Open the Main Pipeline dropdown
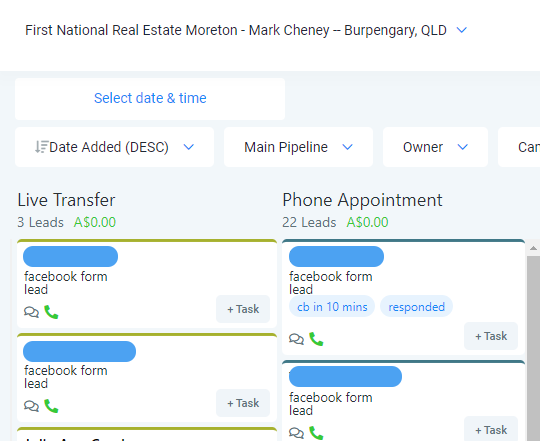Screen dimensions: 540x441 coord(298,147)
